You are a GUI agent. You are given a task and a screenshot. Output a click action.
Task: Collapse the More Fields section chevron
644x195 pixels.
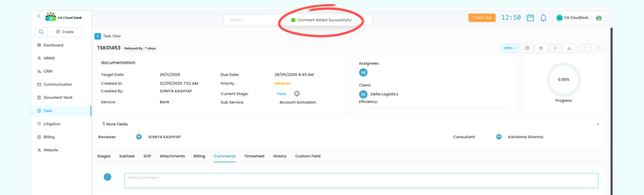(597, 124)
